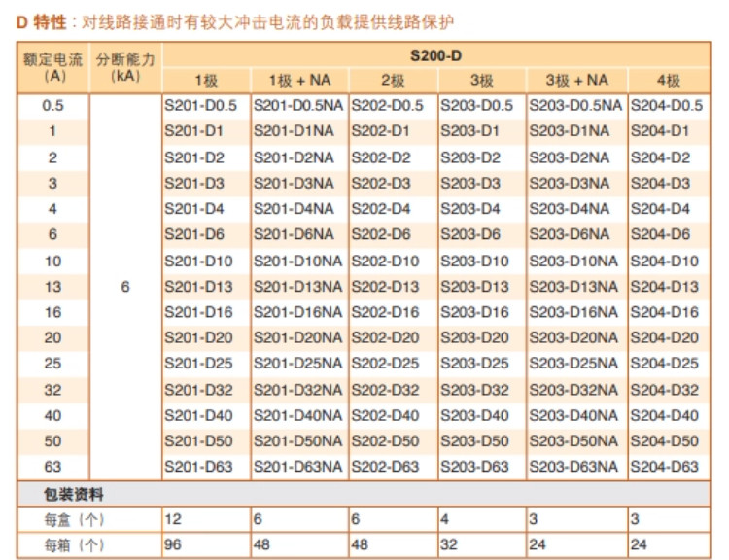Image resolution: width=729 pixels, height=560 pixels.
Task: Select cell S203-D3
Action: 470,183
